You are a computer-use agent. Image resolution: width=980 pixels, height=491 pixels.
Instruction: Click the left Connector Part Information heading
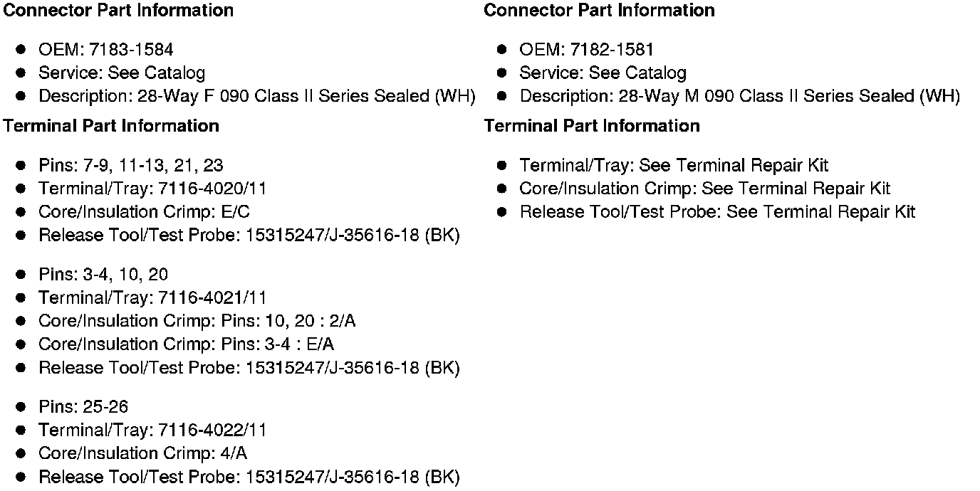pos(118,11)
